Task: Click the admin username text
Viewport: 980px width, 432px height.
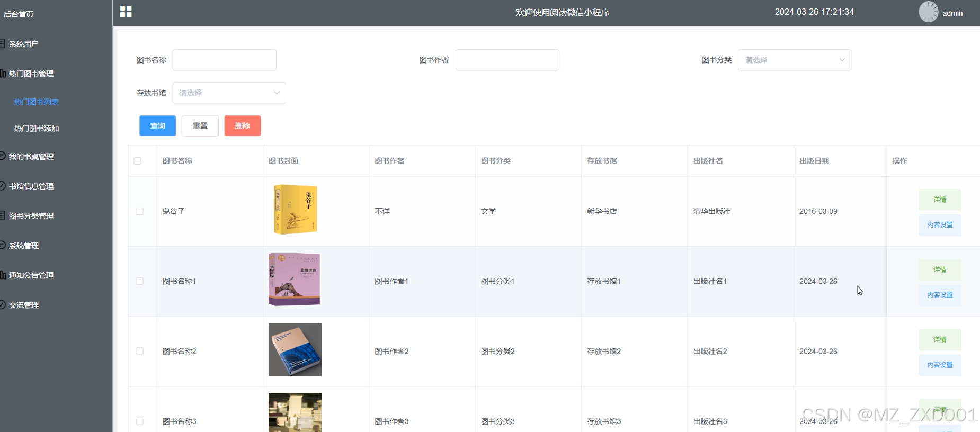Action: (952, 13)
